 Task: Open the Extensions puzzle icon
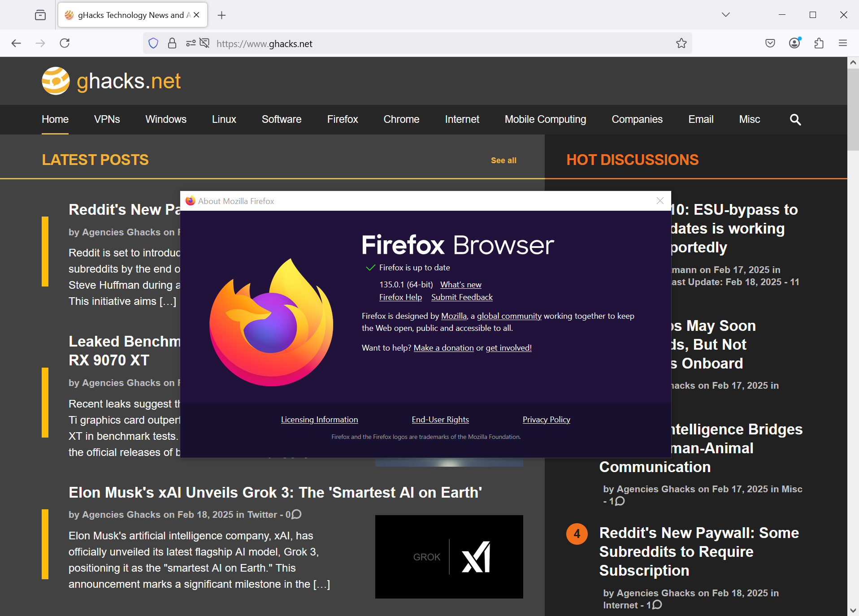click(x=819, y=43)
